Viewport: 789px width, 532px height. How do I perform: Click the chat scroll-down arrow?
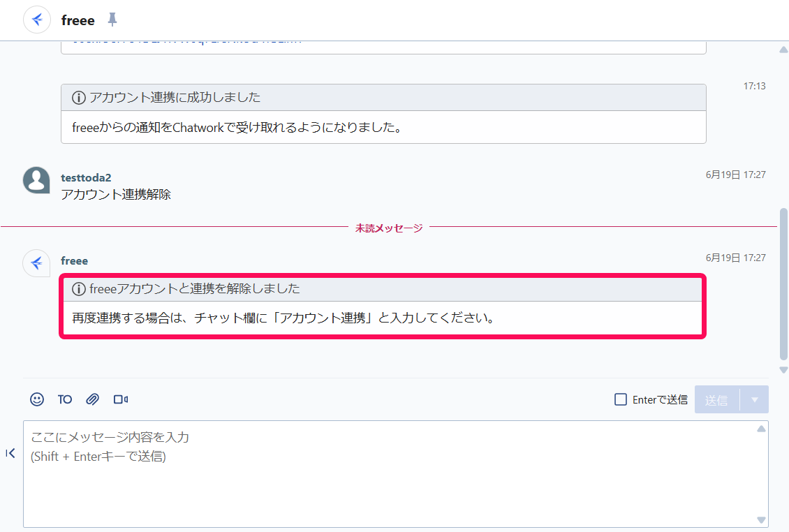(x=783, y=370)
